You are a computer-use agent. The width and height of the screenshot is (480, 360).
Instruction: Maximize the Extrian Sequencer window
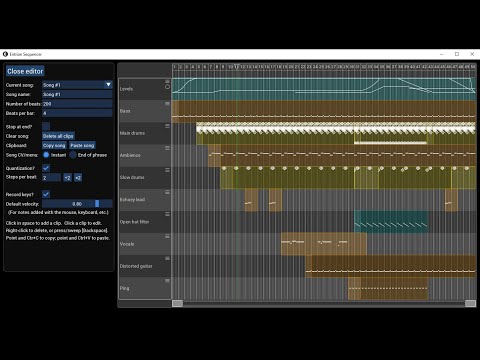(457, 54)
